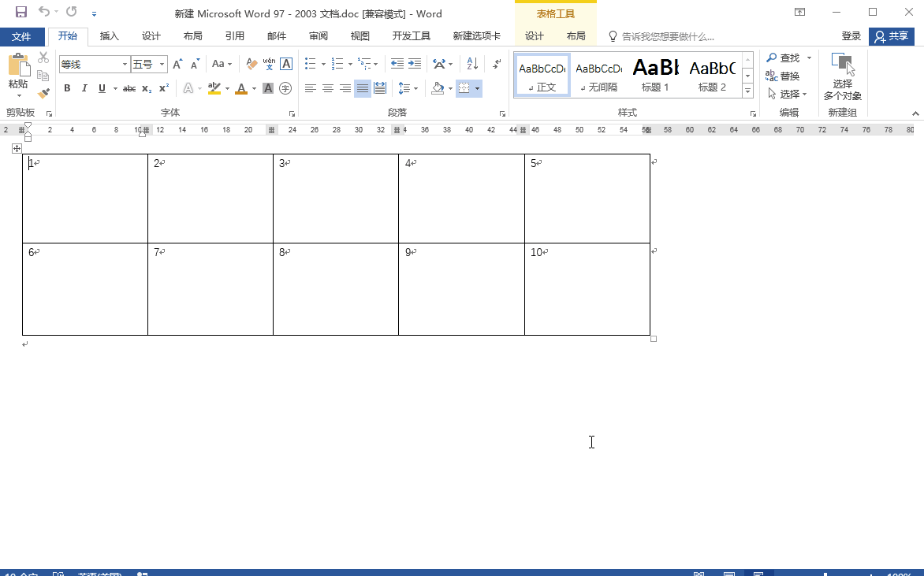Click the 替换 replace button
This screenshot has width=924, height=576.
tap(783, 76)
